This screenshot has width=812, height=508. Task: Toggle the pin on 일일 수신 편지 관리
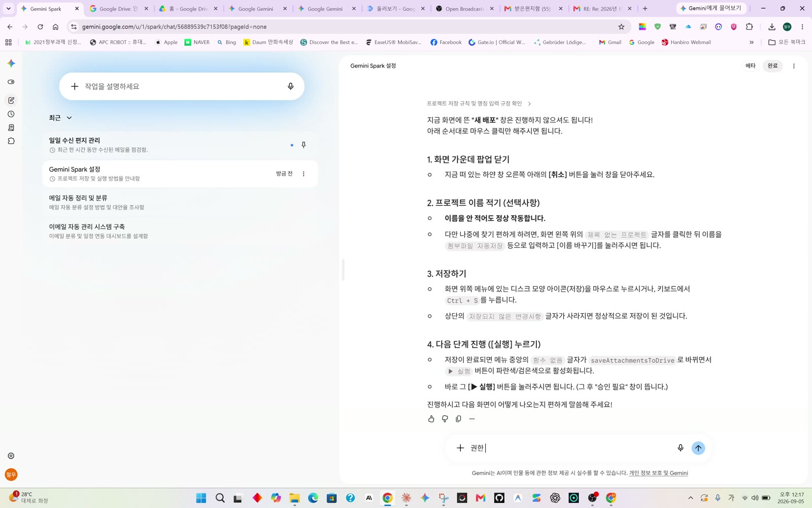(x=303, y=145)
